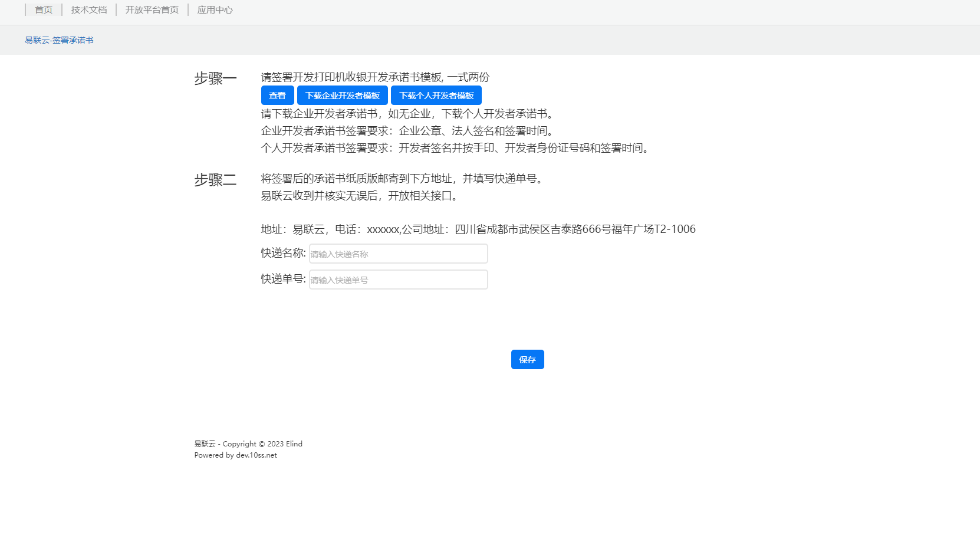This screenshot has height=539, width=980.
Task: Click the line 请下载企业开发者承诺书
Action: (x=409, y=114)
